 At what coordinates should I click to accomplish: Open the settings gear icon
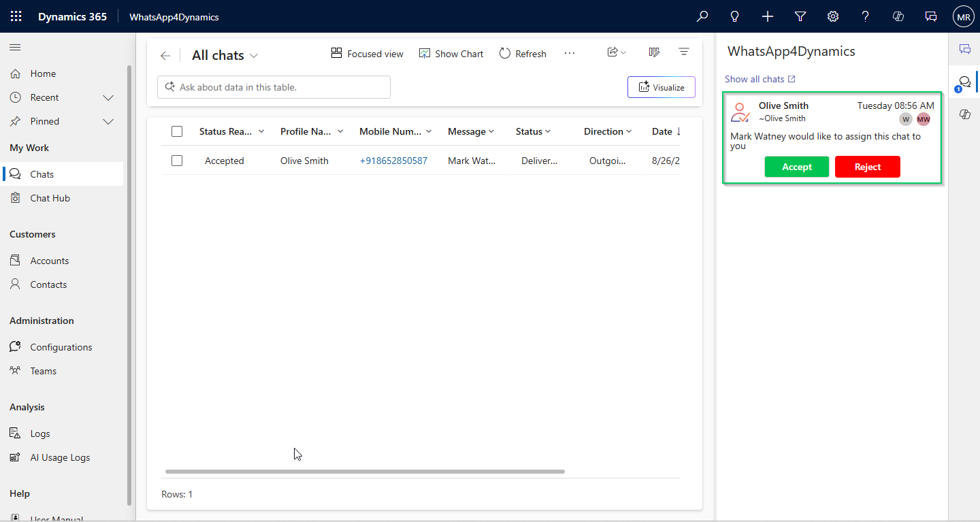[833, 16]
